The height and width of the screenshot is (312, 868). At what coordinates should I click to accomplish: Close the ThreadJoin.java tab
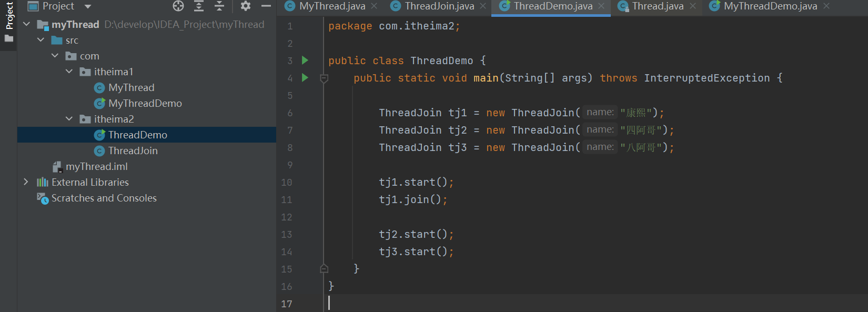483,6
